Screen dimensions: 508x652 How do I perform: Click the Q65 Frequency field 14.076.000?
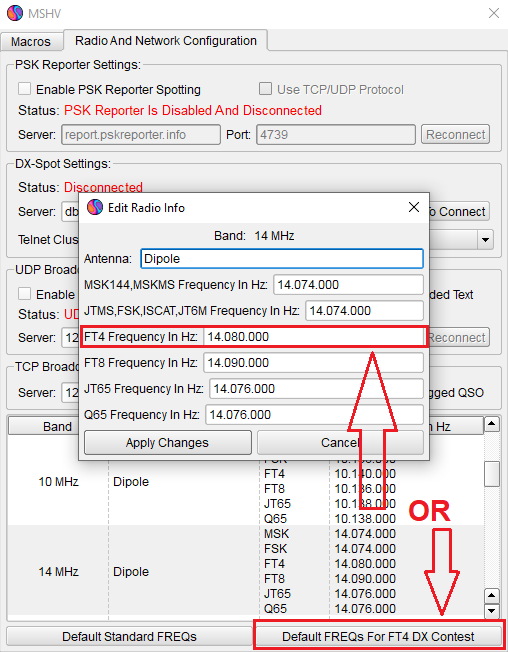pyautogui.click(x=314, y=415)
